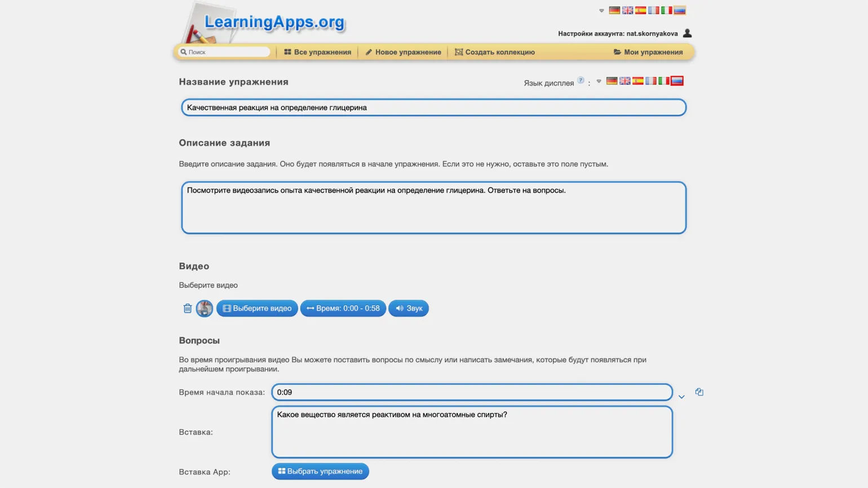
Task: Choose the top Spanish flag icon
Action: pos(640,10)
